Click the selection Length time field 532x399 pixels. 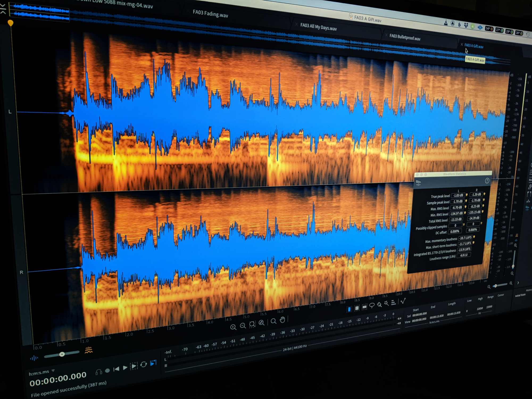454,313
